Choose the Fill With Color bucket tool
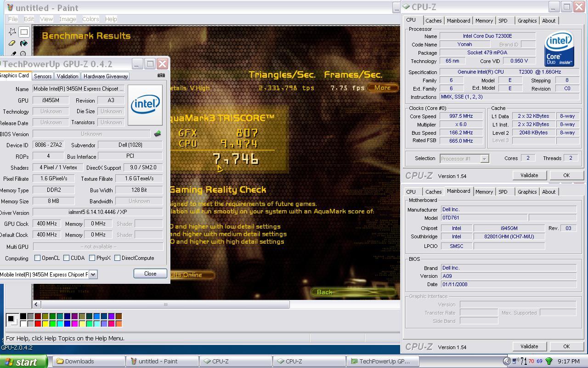588x368 pixels. coord(24,43)
